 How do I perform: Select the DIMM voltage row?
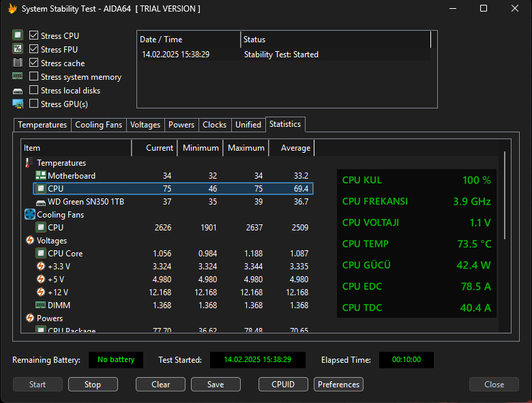pos(173,305)
